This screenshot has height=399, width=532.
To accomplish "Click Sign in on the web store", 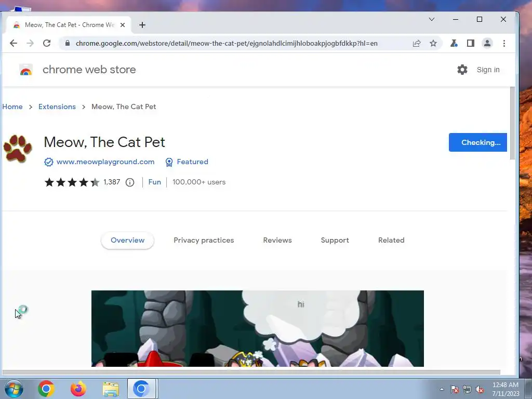I will (x=488, y=70).
